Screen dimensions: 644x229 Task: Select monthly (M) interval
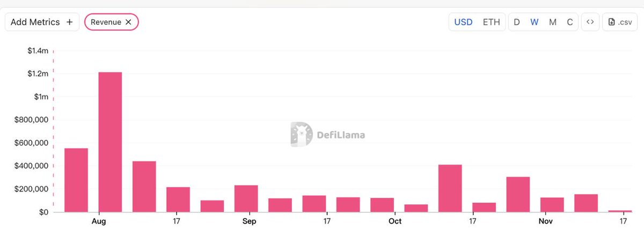552,22
